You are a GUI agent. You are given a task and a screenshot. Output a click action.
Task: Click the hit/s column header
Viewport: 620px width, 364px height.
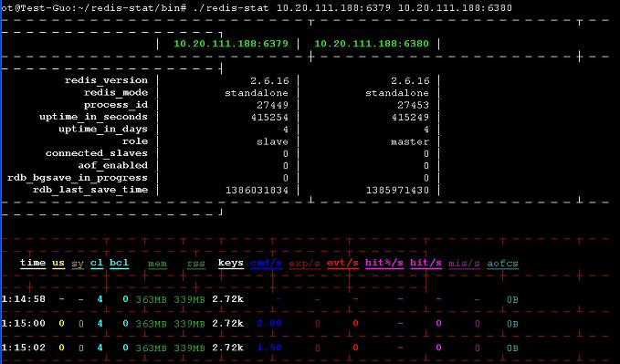pyautogui.click(x=426, y=264)
